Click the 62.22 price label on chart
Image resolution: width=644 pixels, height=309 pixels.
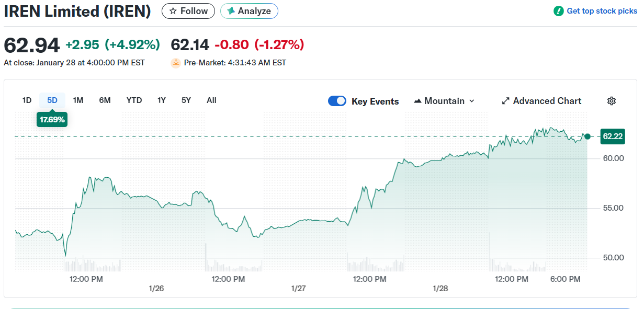(x=613, y=136)
